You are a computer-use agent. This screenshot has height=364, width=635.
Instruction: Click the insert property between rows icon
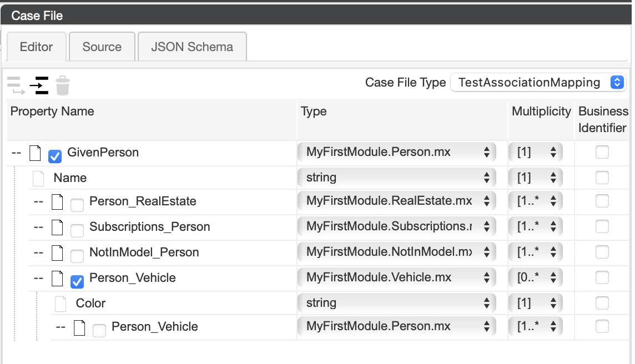tap(39, 85)
